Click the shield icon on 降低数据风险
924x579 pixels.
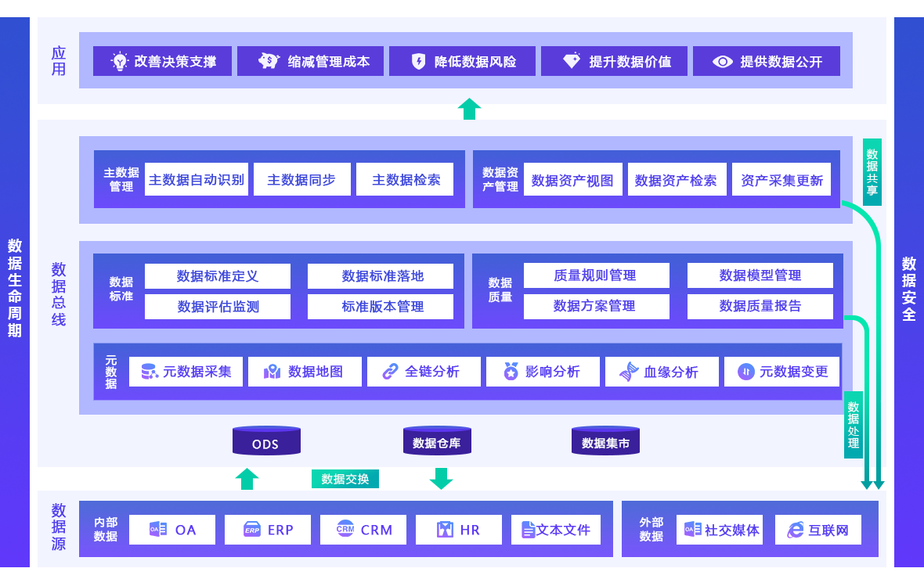[419, 61]
